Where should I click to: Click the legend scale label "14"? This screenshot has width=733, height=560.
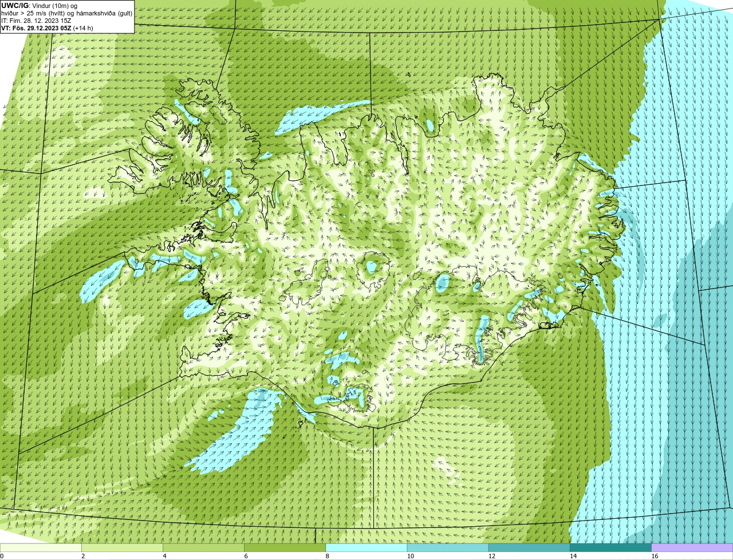573,556
